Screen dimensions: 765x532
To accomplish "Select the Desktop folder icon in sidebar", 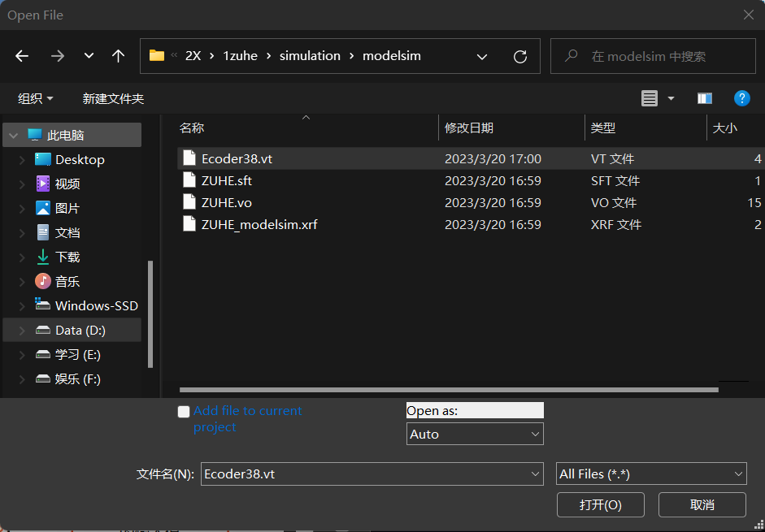I will point(43,160).
